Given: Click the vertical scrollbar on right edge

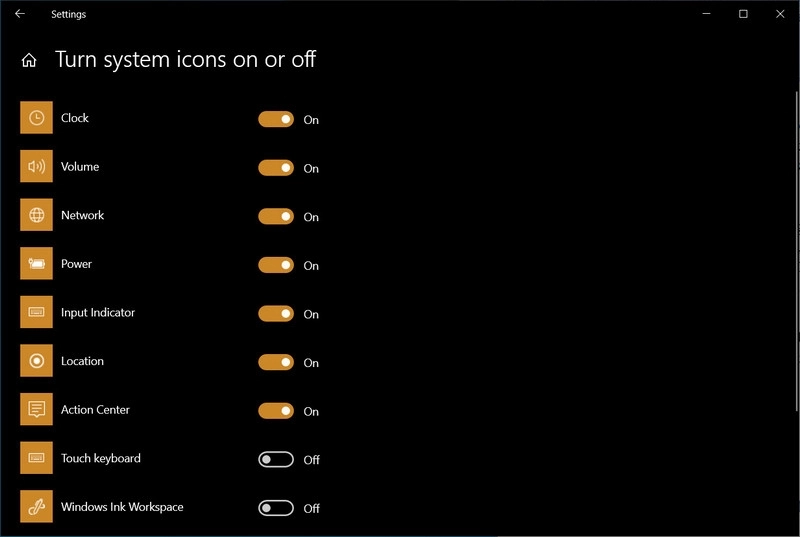Looking at the screenshot, I should (x=796, y=251).
